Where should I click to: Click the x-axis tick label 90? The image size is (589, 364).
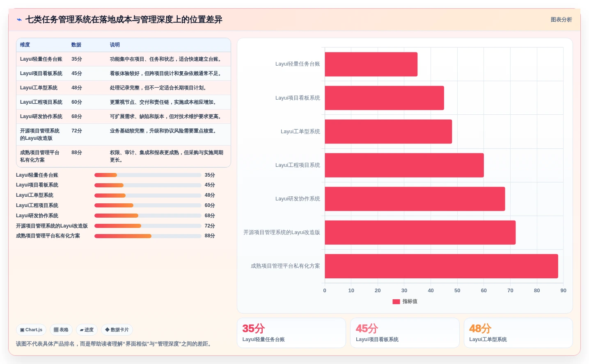[x=563, y=291]
